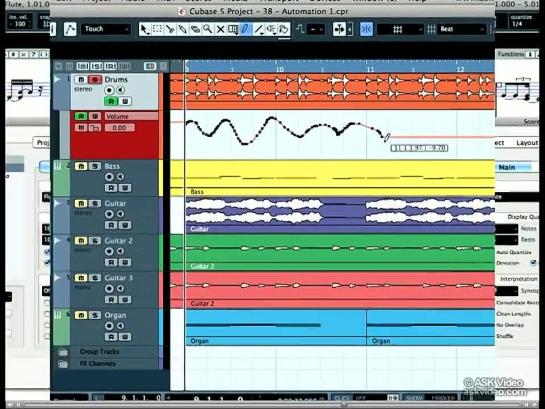Open the return-to-zero dash dropdown in toolbar

click(x=316, y=29)
